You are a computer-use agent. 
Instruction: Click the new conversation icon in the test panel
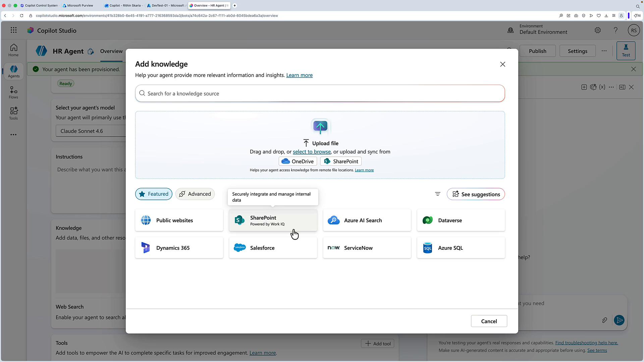584,87
